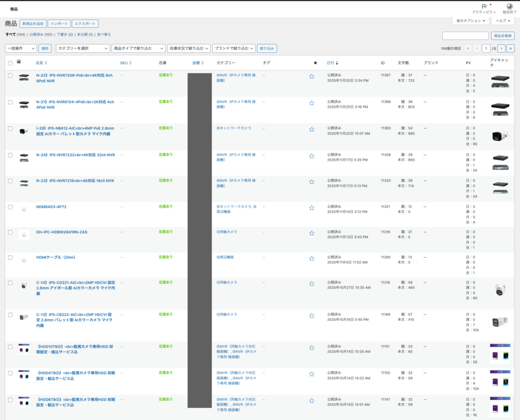Open the 一括操作 bulk actions dropdown
Screen dimensions: 520x420
[x=21, y=48]
